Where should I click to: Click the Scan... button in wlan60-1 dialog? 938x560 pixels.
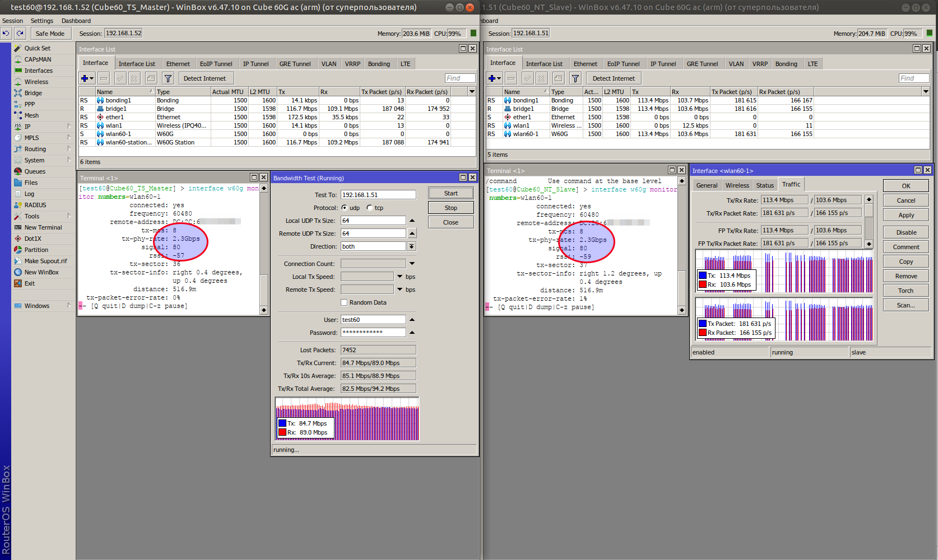(x=906, y=305)
